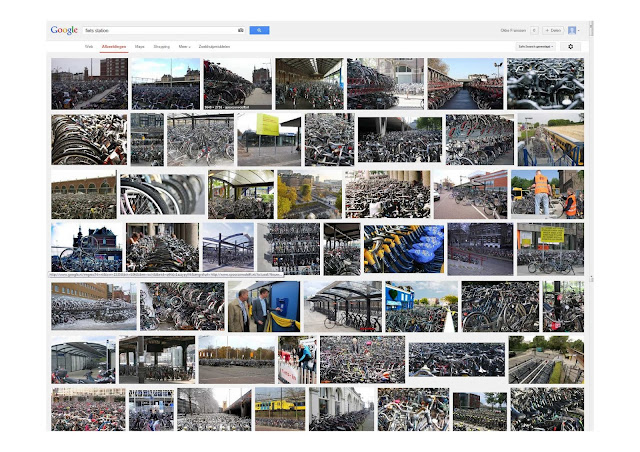Expand the Meer menu
640x452 pixels.
pyautogui.click(x=184, y=47)
